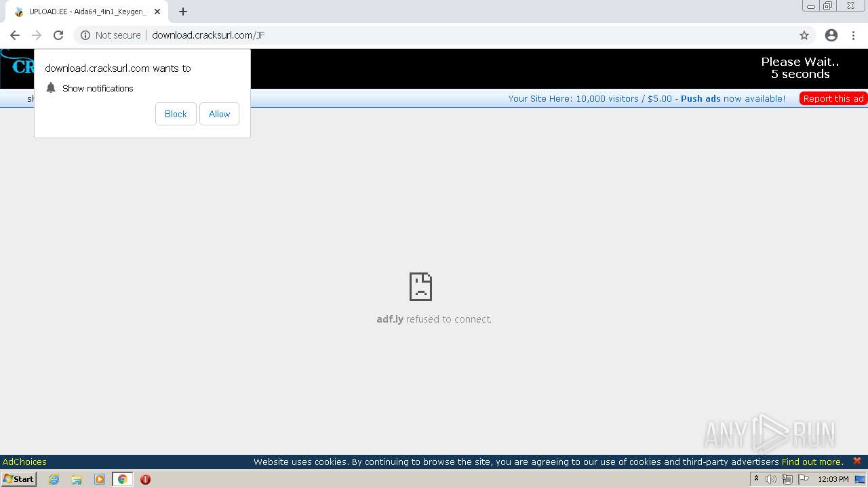Screen dimensions: 868x488
Task: Block notifications from cracksurl
Action: point(176,114)
